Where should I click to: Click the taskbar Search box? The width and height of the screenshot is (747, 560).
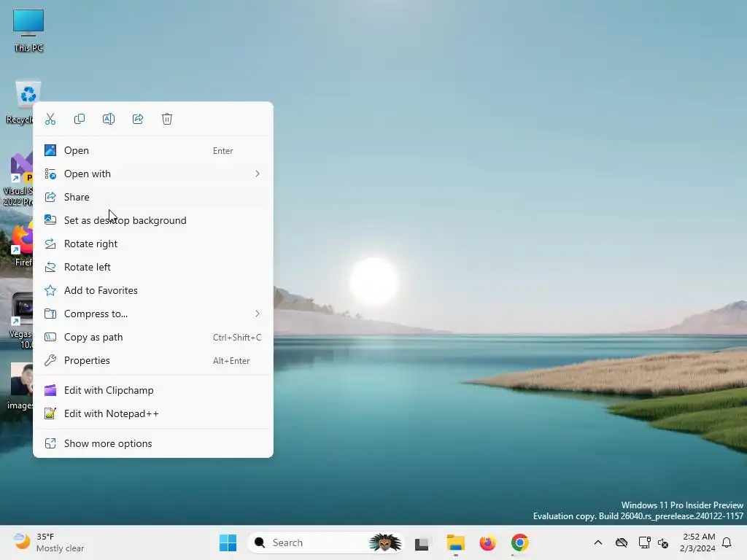(x=326, y=542)
